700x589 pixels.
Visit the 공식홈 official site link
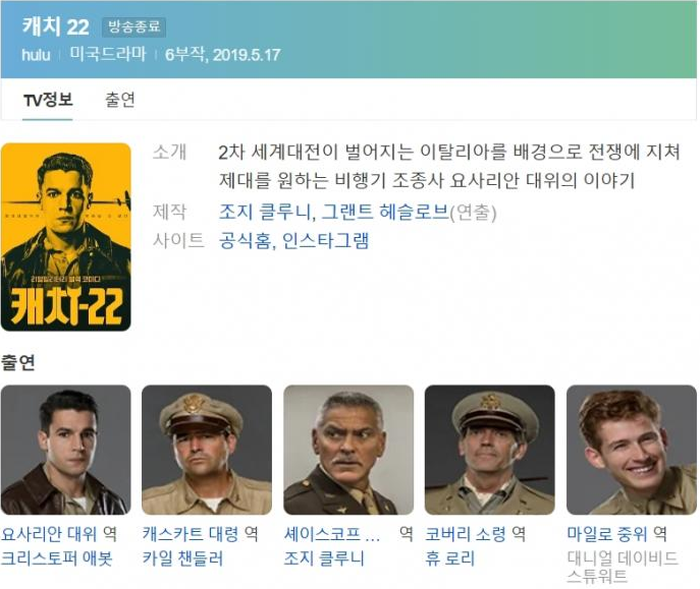pyautogui.click(x=245, y=241)
